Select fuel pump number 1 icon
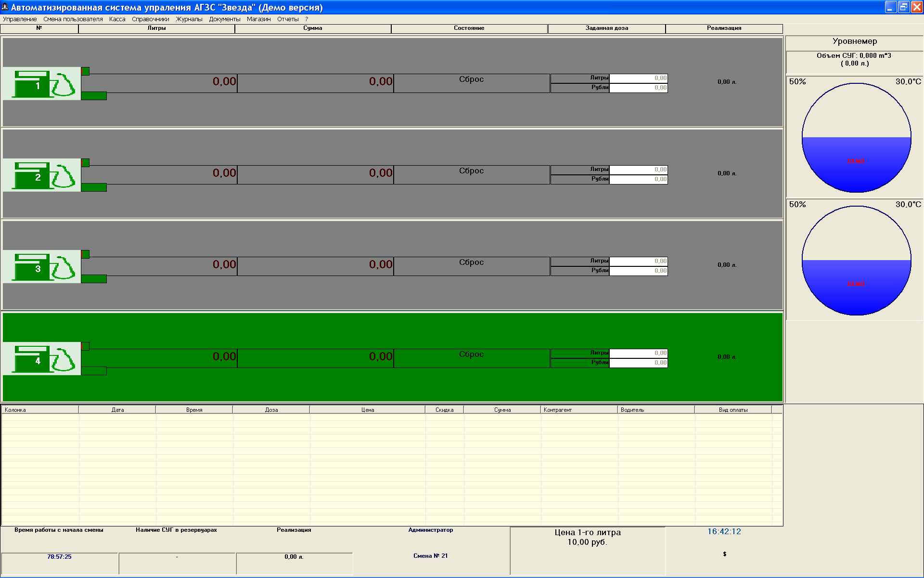 (41, 84)
